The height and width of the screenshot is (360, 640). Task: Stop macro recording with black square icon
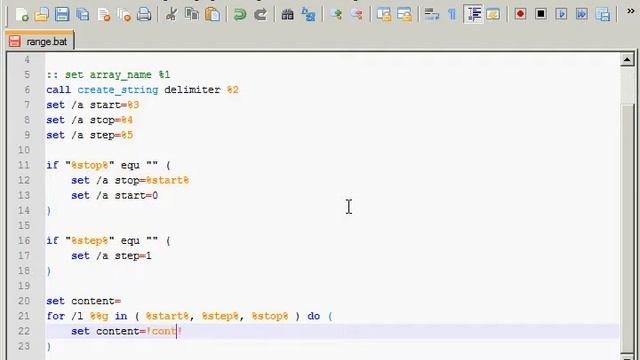click(541, 14)
